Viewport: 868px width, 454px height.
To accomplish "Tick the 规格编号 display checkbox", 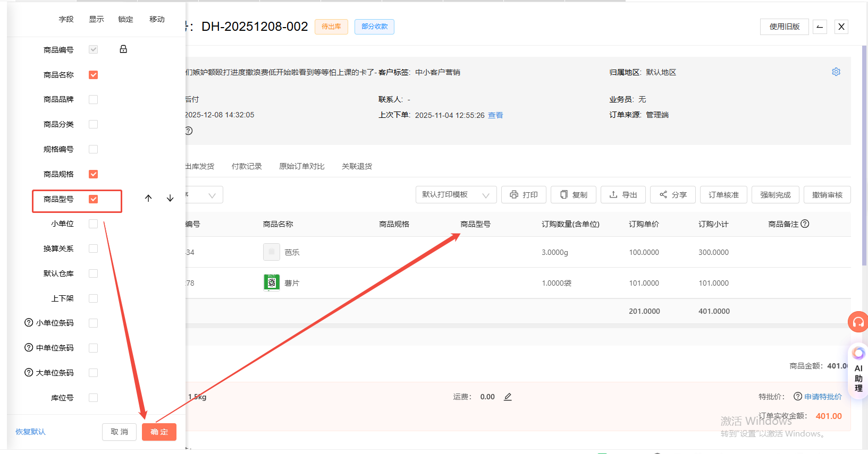I will [94, 149].
